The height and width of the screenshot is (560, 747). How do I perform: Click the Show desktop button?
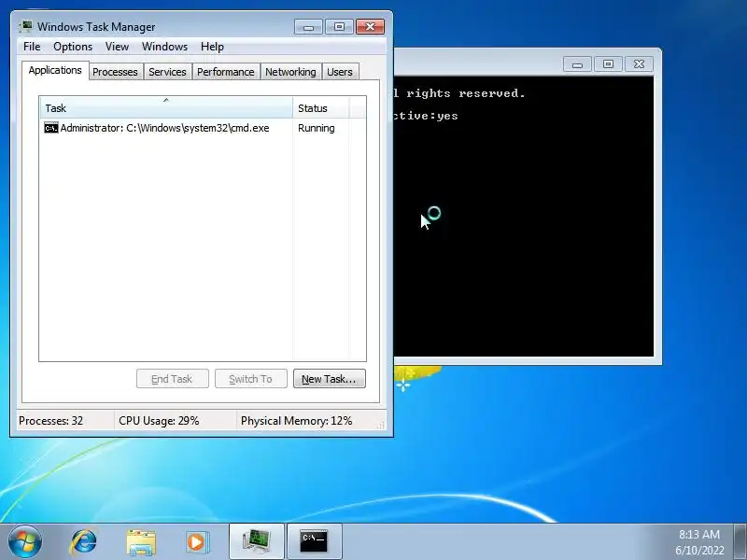pos(740,541)
